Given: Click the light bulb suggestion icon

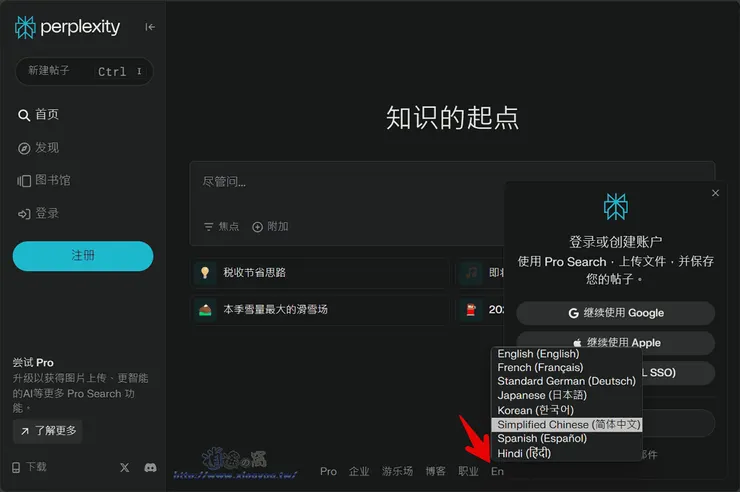Looking at the screenshot, I should [x=205, y=273].
